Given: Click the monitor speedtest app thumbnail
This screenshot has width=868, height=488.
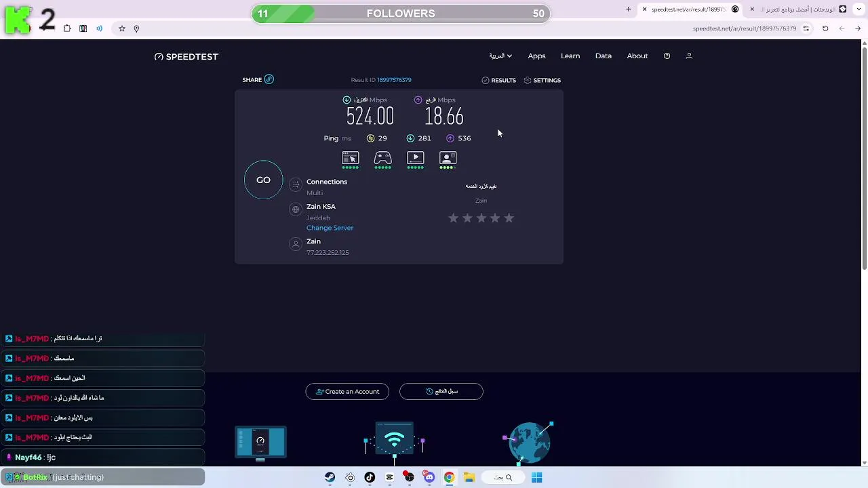Looking at the screenshot, I should pyautogui.click(x=260, y=443).
